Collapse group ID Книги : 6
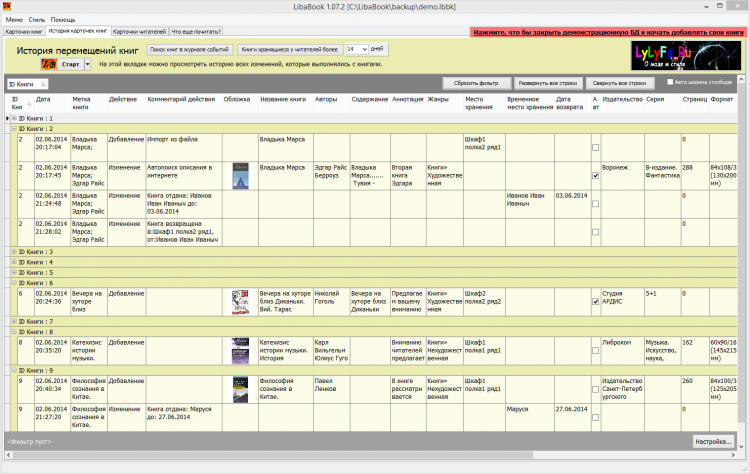 pyautogui.click(x=14, y=283)
